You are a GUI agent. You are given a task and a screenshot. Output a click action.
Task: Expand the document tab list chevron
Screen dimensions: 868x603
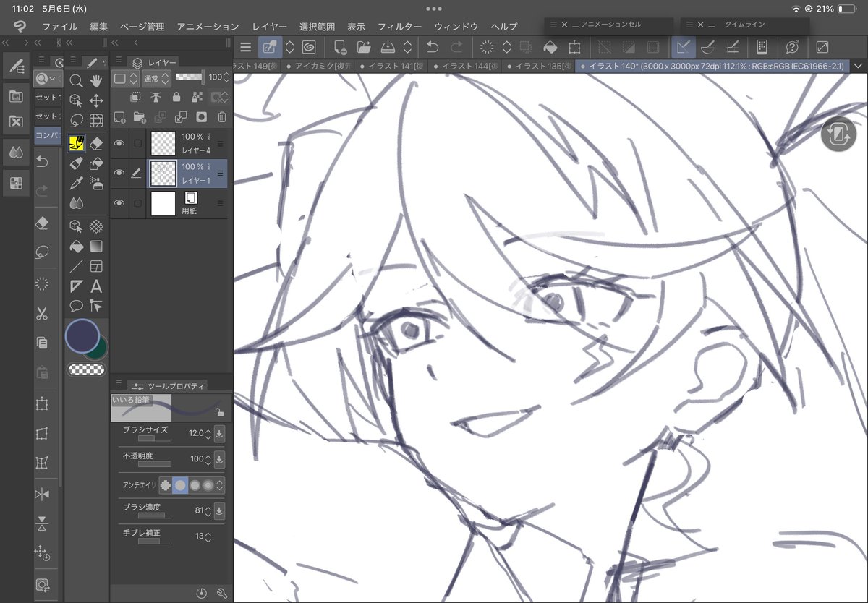(x=859, y=67)
